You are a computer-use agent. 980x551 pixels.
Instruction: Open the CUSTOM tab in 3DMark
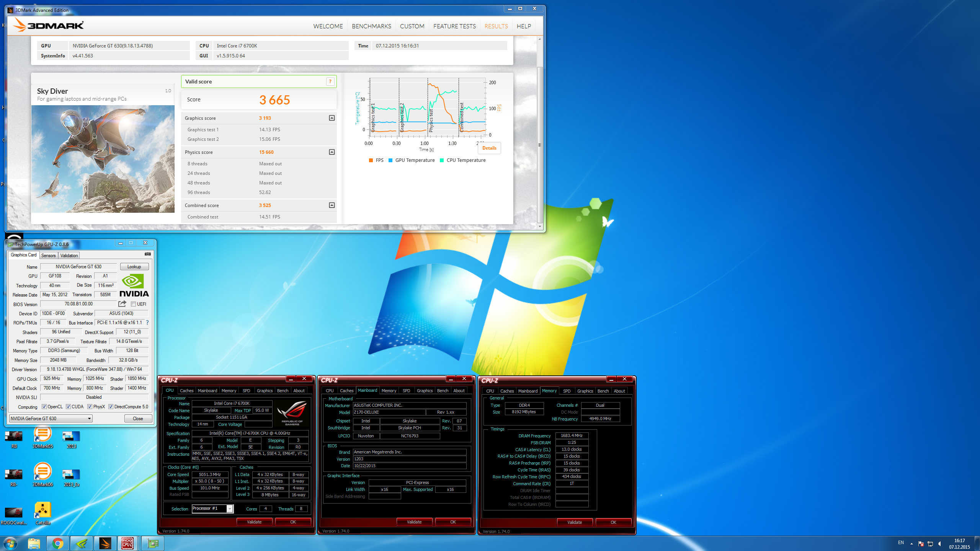[412, 26]
